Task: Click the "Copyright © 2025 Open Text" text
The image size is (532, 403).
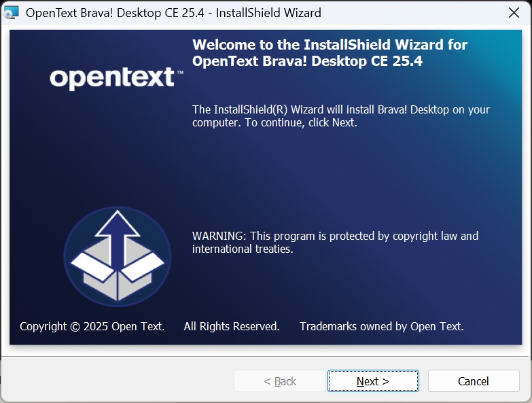Action: [x=92, y=326]
